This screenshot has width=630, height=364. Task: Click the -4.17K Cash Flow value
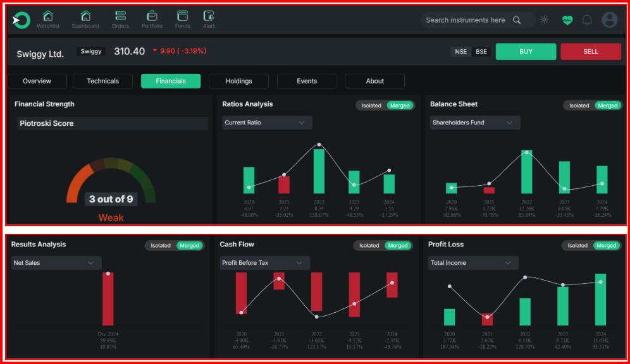point(354,341)
